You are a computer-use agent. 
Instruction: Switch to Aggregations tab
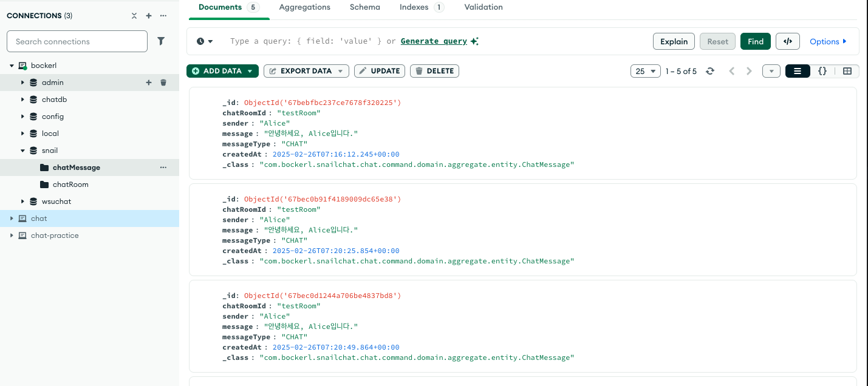[x=305, y=7]
